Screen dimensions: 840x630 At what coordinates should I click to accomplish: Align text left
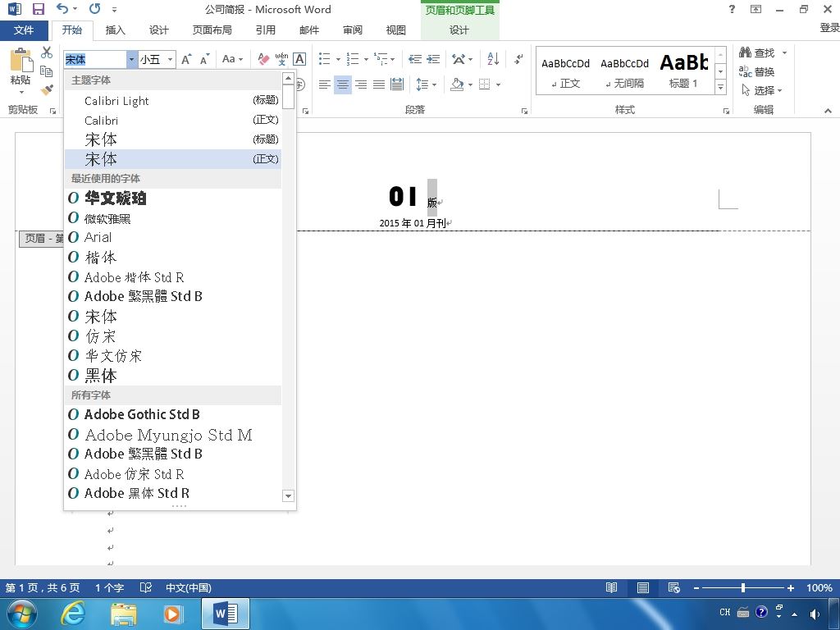(324, 84)
